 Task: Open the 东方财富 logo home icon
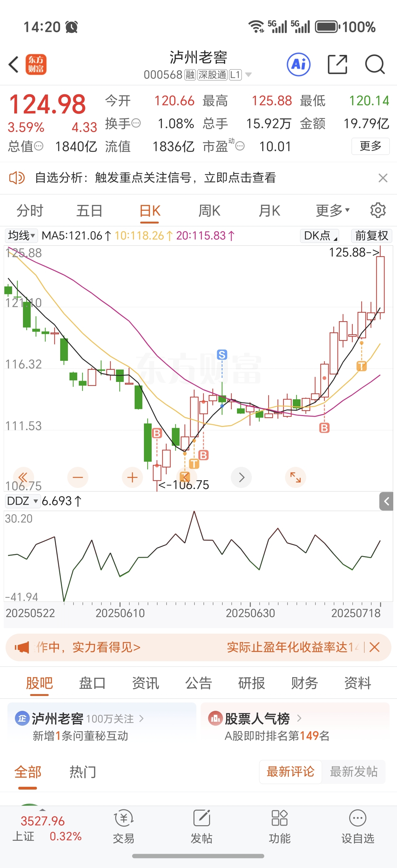pyautogui.click(x=36, y=64)
